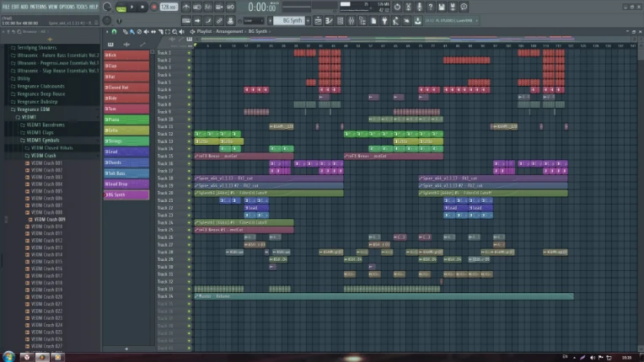Click the Undo history toolbar icon
644x362 pixels.
coord(398,7)
